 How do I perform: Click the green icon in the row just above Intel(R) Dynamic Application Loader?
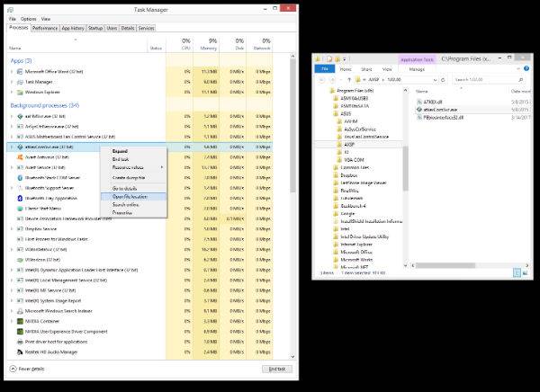tap(20, 260)
